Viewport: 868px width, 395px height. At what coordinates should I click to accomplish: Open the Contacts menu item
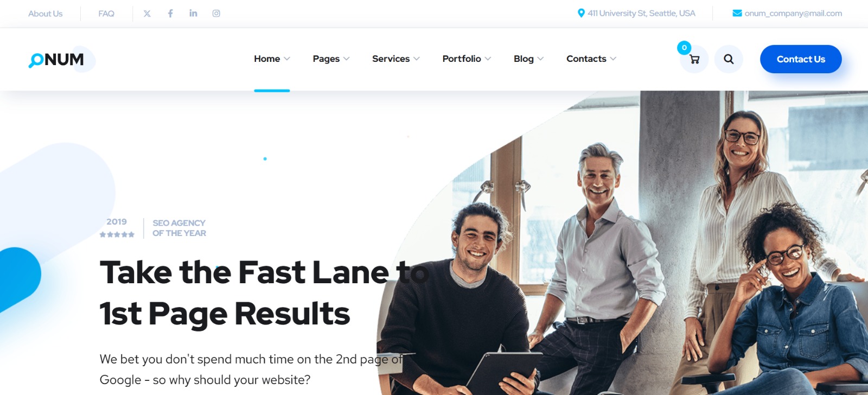click(x=586, y=59)
